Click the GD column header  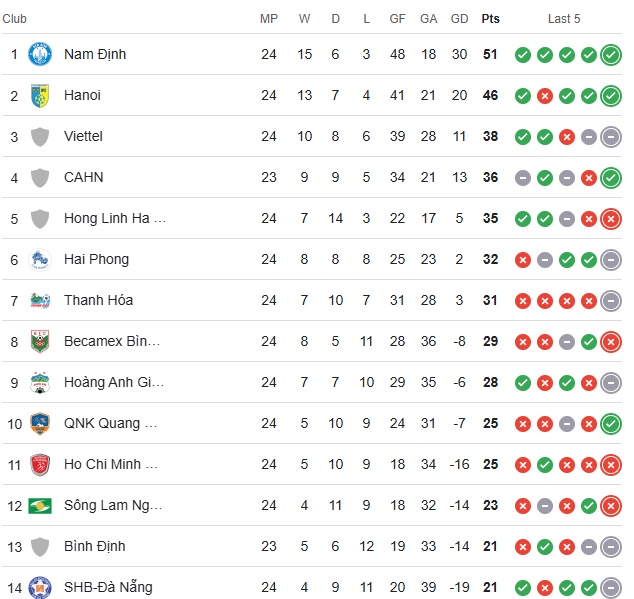(x=459, y=19)
